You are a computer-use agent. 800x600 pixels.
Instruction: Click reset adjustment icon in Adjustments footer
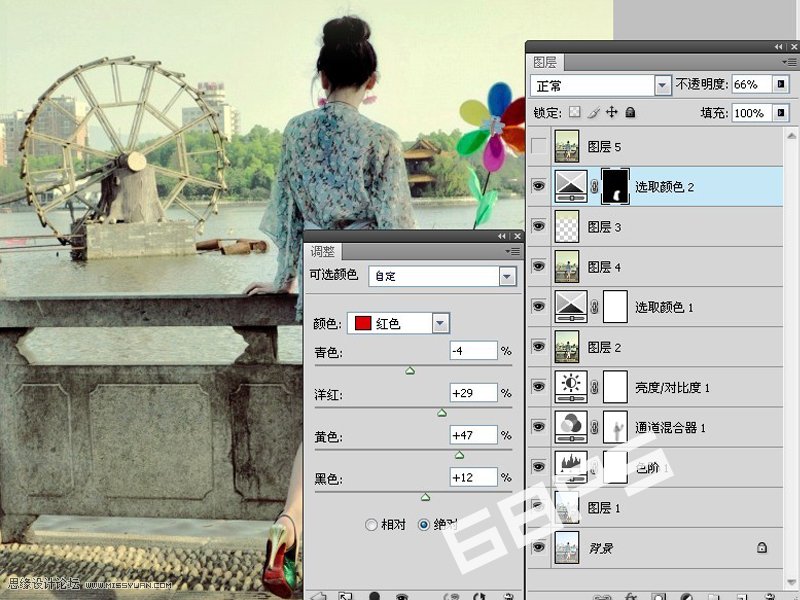click(480, 596)
